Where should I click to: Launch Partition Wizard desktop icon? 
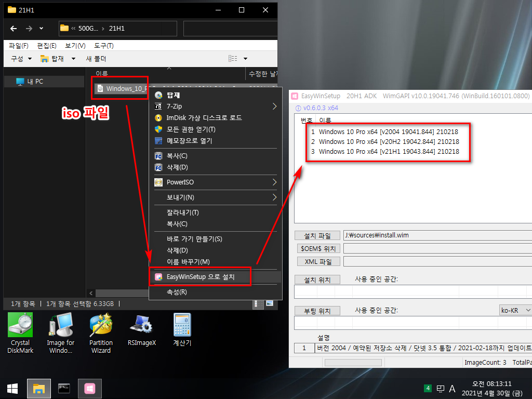point(101,333)
